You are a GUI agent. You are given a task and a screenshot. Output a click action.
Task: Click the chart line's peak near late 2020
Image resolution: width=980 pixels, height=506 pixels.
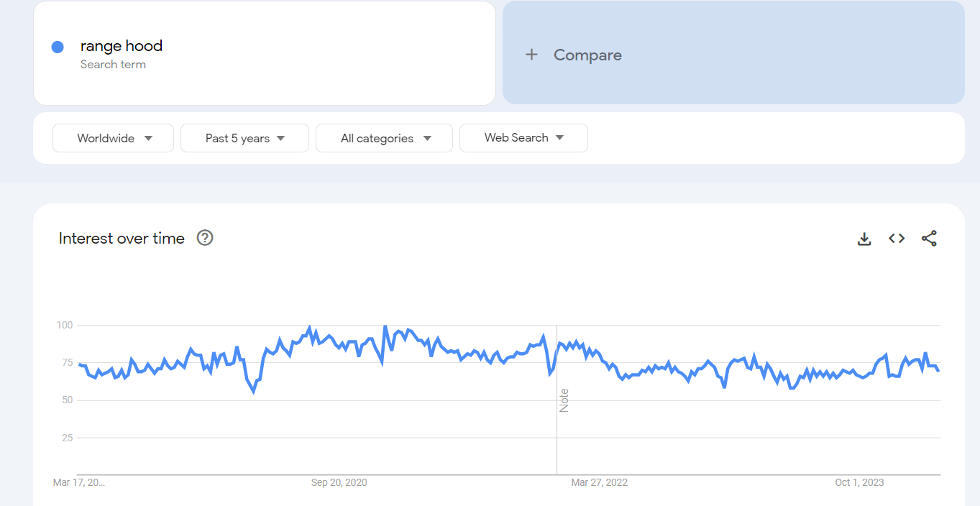point(385,327)
